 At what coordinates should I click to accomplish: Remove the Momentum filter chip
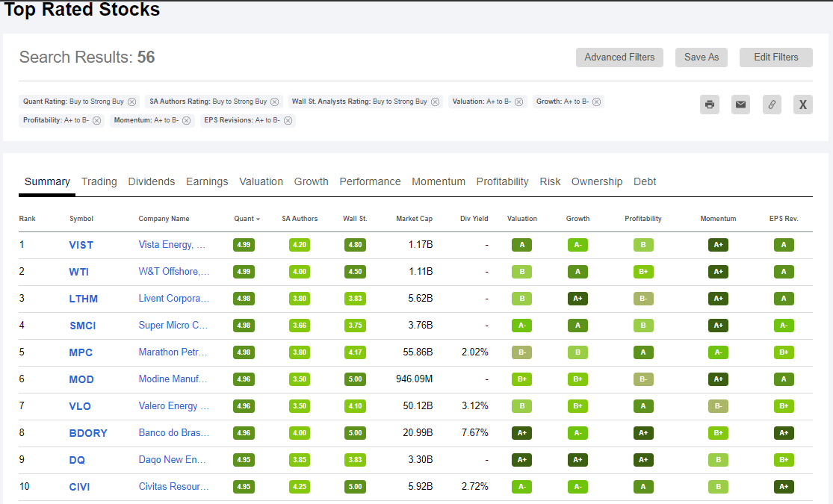[x=187, y=120]
